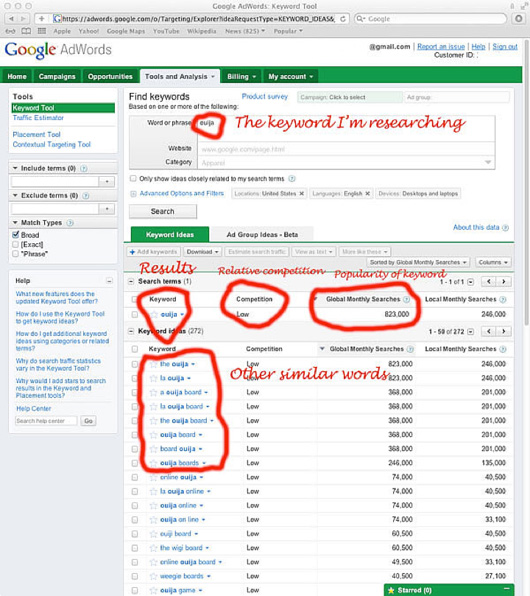Click help icon next to Only show ideas

click(292, 179)
